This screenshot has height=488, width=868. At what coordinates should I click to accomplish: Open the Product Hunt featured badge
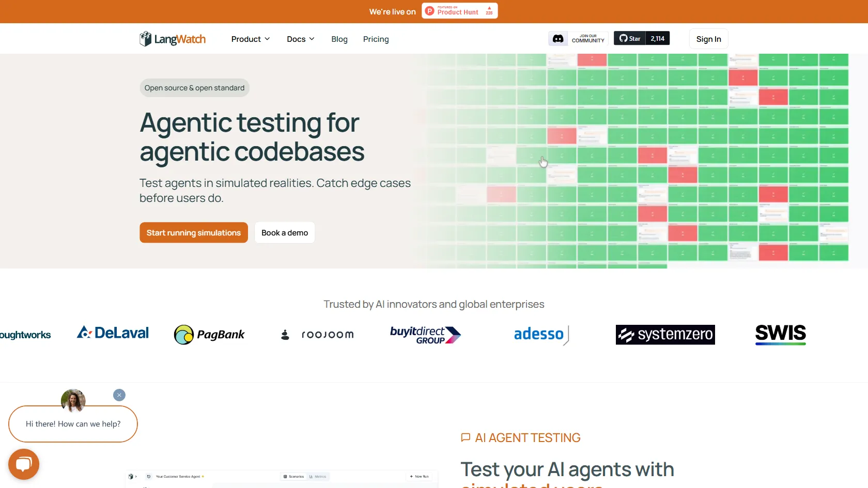click(459, 11)
